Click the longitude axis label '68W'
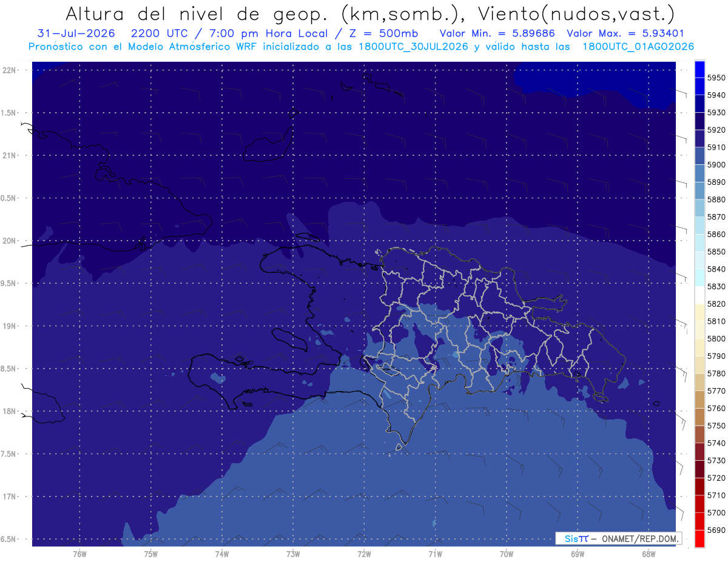Image resolution: width=728 pixels, height=562 pixels. point(649,555)
